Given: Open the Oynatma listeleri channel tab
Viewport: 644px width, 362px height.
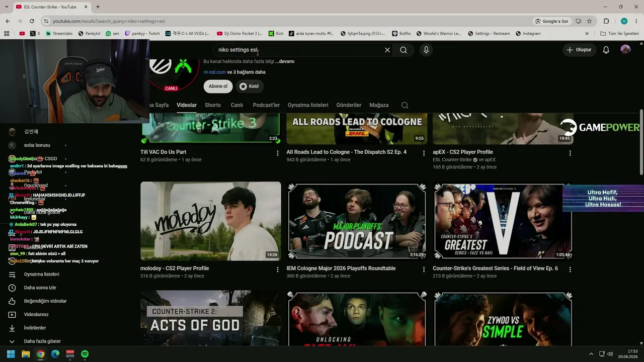Looking at the screenshot, I should tap(308, 105).
